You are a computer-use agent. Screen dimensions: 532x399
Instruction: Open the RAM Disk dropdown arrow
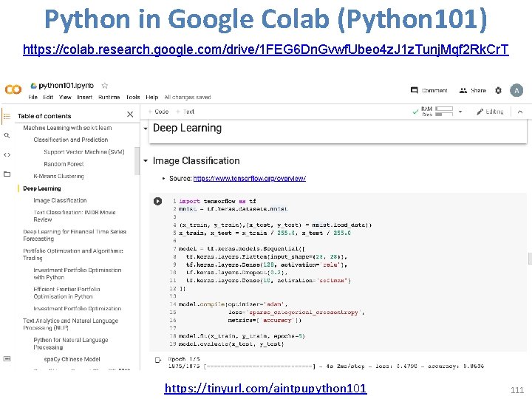coord(460,112)
